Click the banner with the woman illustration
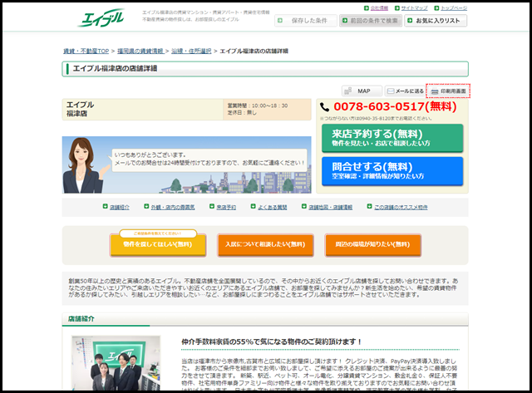The image size is (532, 393). pos(186,165)
